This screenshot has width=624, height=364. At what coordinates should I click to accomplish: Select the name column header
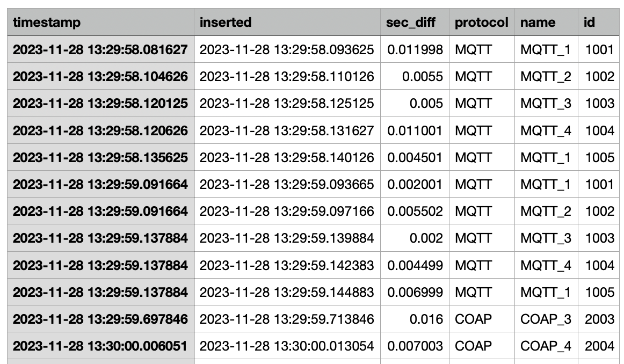(x=546, y=22)
